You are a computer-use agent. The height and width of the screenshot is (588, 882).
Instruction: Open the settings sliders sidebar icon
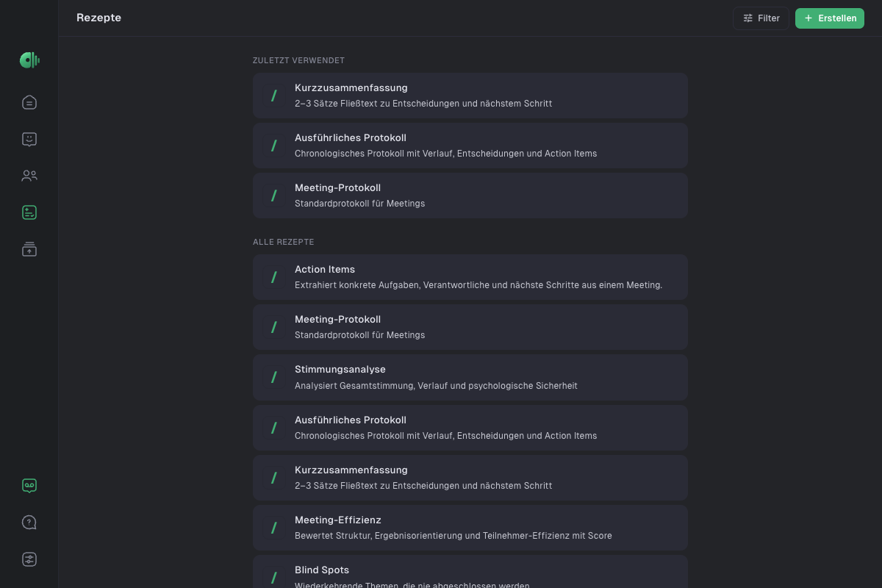(29, 559)
